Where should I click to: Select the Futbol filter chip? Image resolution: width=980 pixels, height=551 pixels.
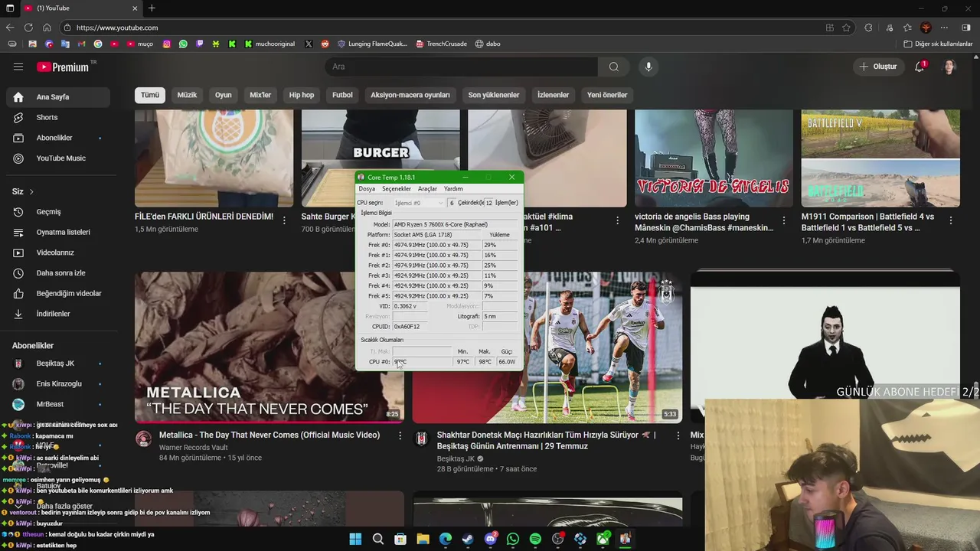point(342,95)
